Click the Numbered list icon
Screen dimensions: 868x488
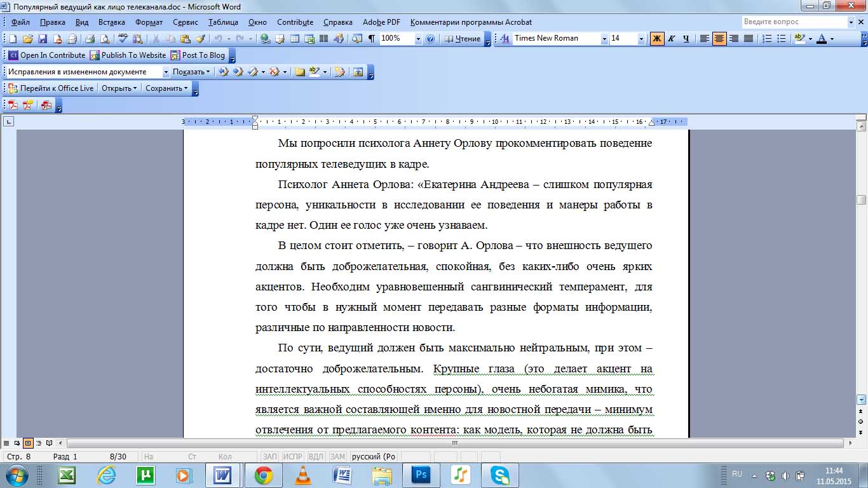(x=767, y=39)
